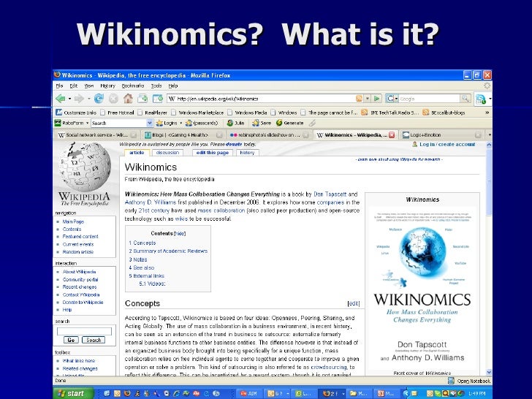
Task: Click RoboForm Logins button
Action: click(167, 123)
